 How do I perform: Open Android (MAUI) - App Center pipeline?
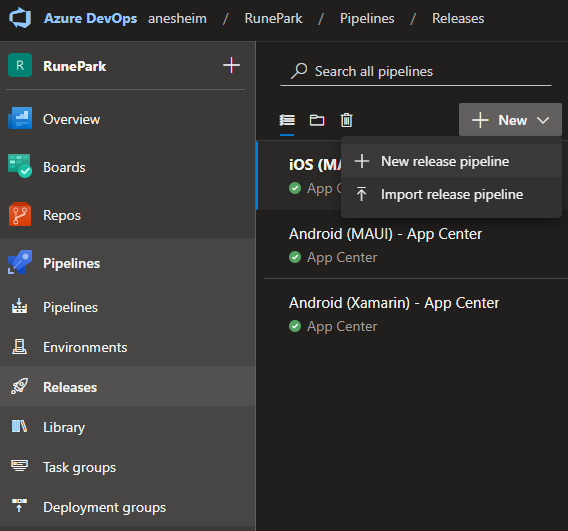[385, 234]
